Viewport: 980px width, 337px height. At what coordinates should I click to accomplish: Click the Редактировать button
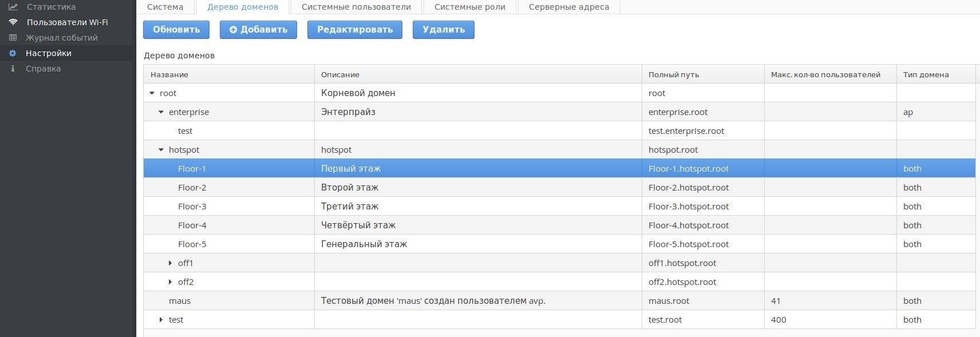354,30
